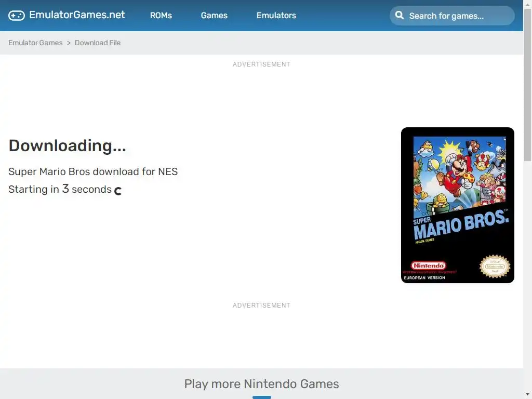This screenshot has width=532, height=399.
Task: Click the scrollbar up arrow
Action: tap(528, 4)
